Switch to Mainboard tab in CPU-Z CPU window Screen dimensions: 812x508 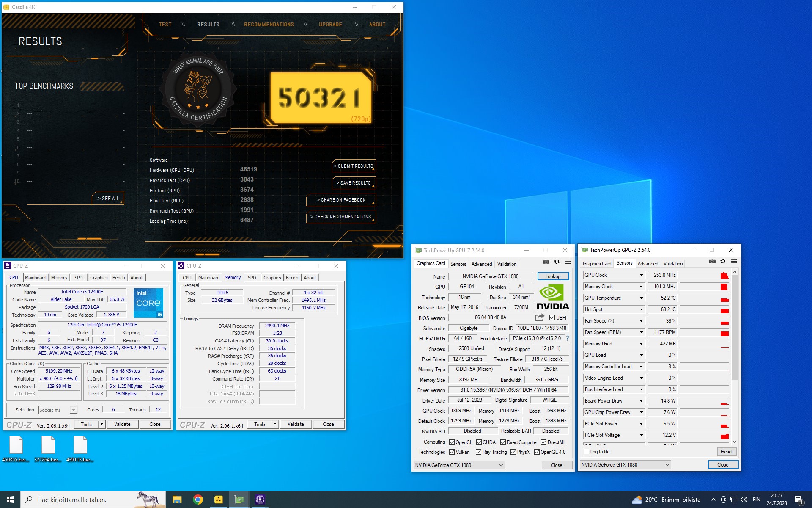coord(36,278)
